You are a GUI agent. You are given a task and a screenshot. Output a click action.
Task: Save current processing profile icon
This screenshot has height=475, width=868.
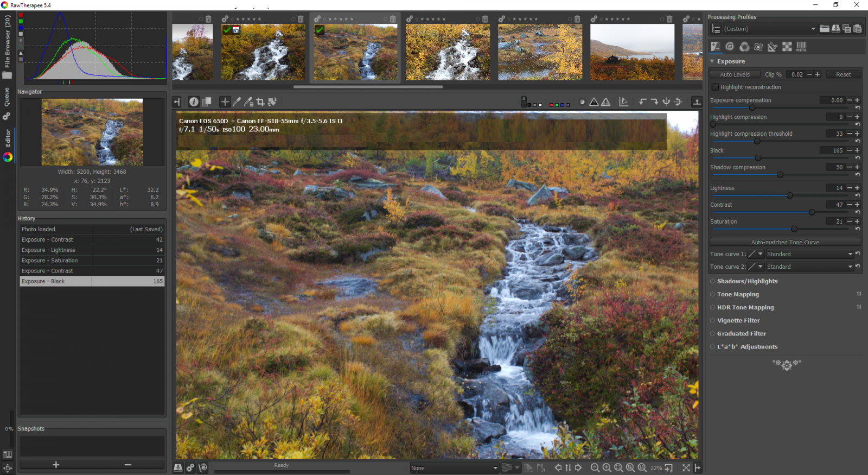(836, 29)
